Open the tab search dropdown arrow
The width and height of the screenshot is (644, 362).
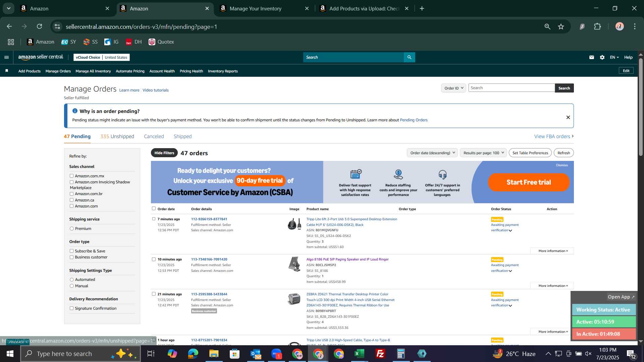[8, 8]
